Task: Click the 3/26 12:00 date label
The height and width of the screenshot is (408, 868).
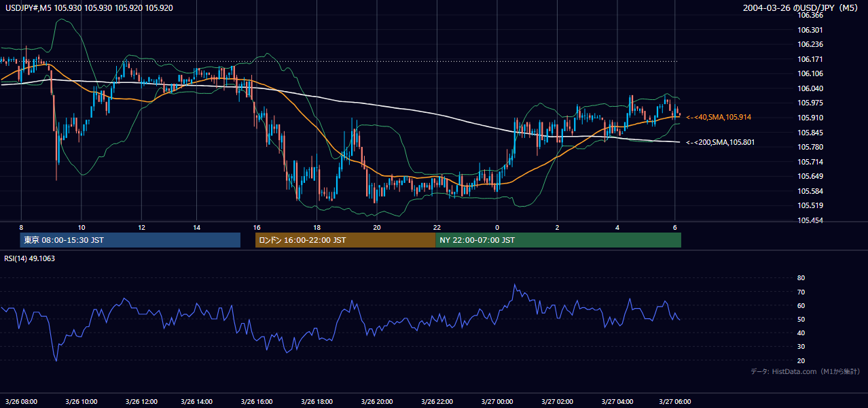Action: tap(141, 401)
